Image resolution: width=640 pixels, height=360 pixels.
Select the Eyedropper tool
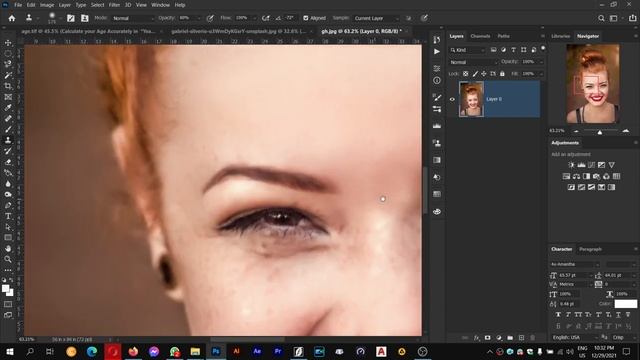click(8, 108)
